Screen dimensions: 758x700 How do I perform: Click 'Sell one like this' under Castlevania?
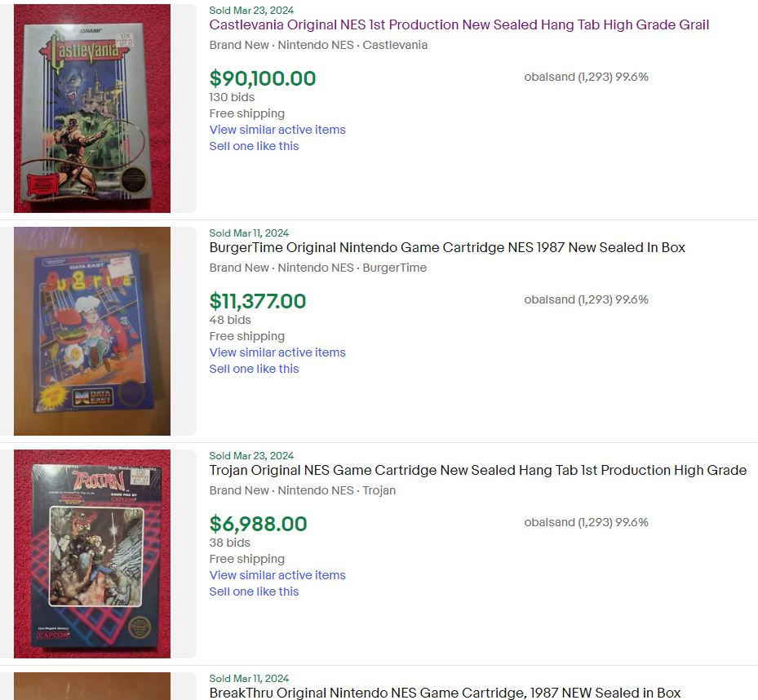254,146
